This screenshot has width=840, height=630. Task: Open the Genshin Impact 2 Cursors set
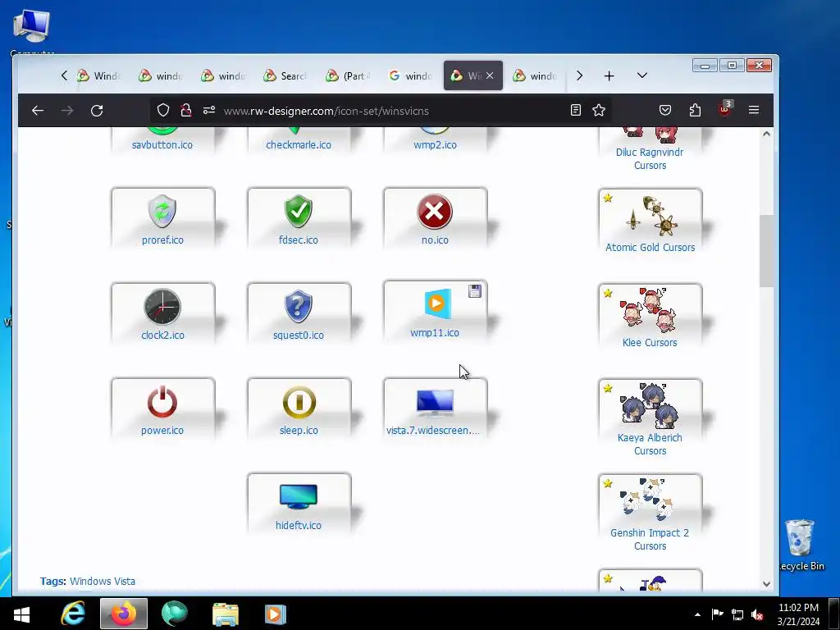650,501
